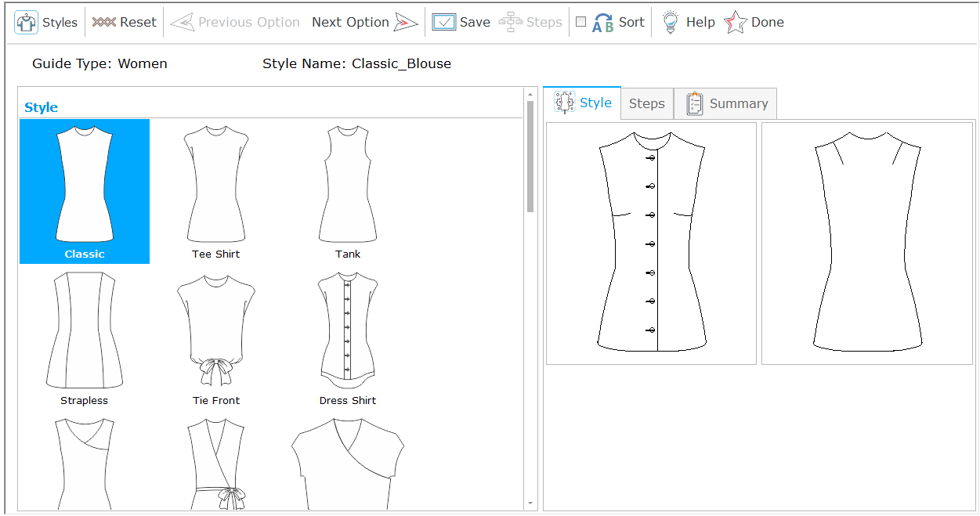The width and height of the screenshot is (980, 516).
Task: Click the Save checkmark icon
Action: (443, 22)
